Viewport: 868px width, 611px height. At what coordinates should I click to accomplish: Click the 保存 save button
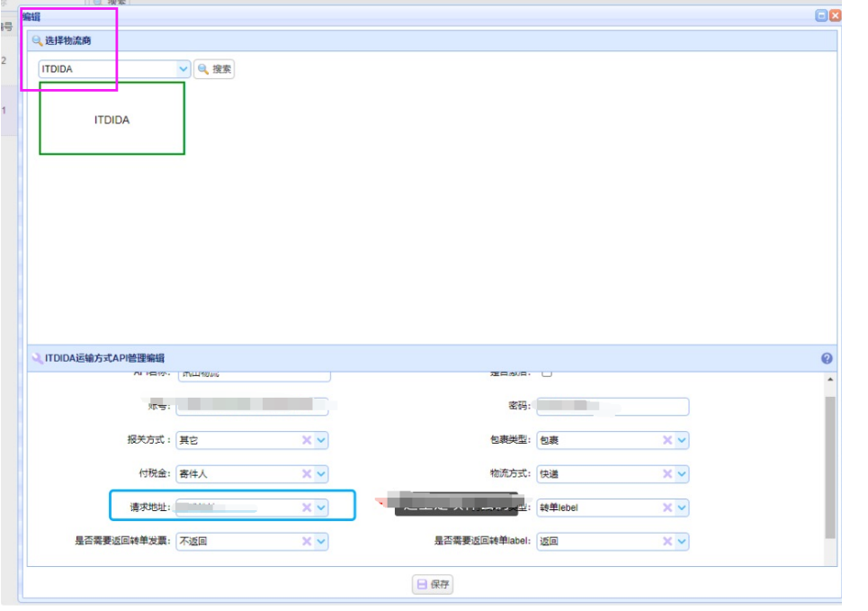pos(433,584)
